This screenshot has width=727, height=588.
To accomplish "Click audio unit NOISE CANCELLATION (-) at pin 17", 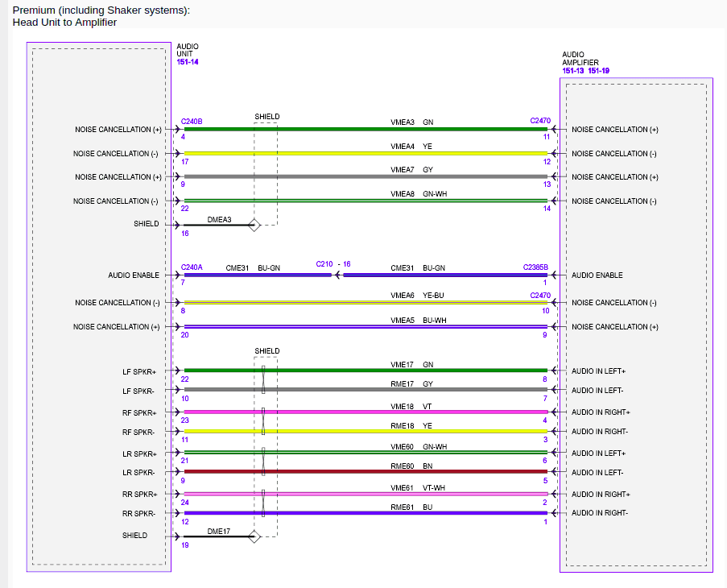I will click(115, 154).
